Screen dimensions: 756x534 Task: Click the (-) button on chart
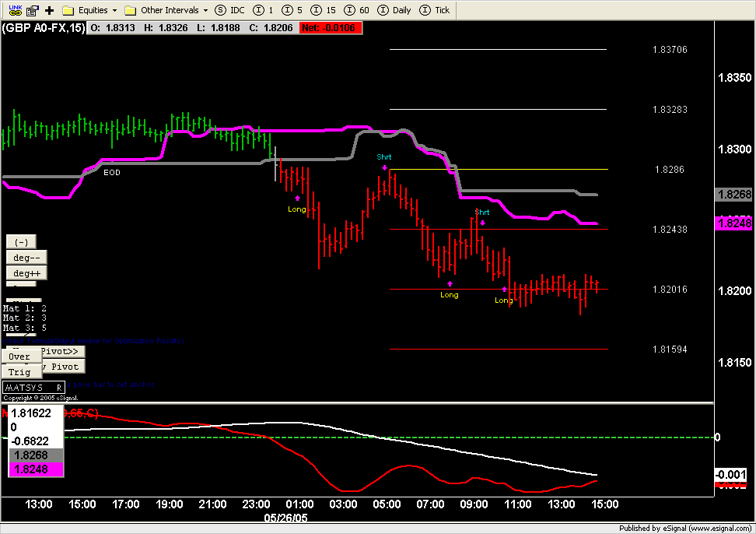[21, 242]
